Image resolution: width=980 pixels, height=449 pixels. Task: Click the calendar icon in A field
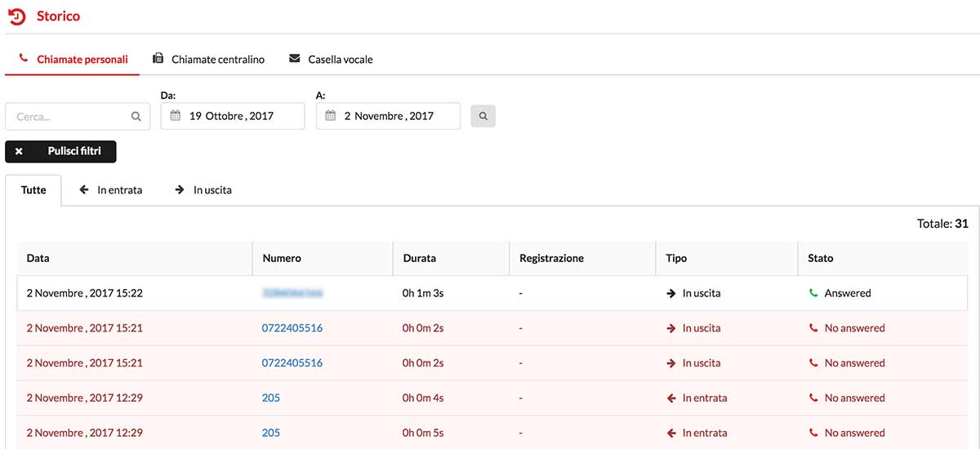click(x=331, y=116)
